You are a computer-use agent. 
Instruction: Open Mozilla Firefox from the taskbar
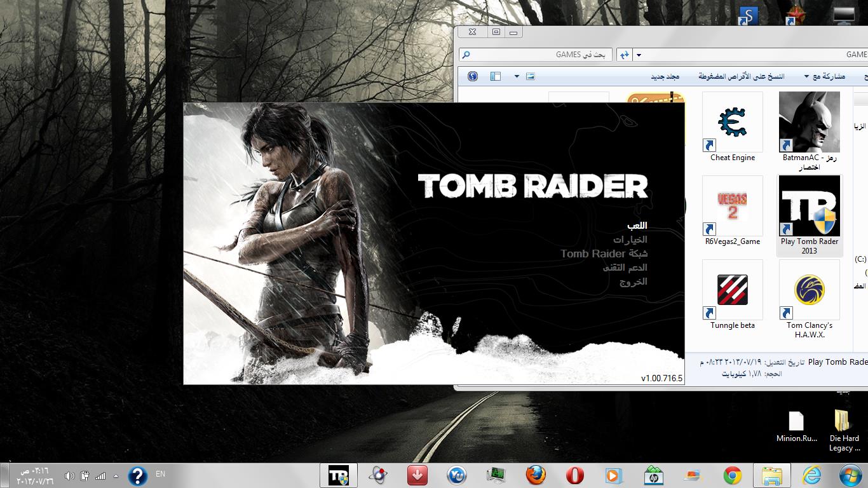click(x=535, y=475)
